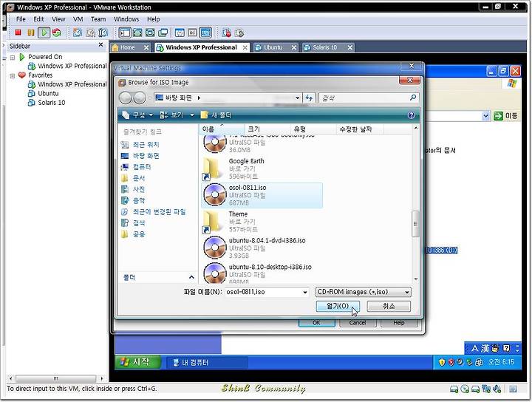Click the help question mark icon in dialog

click(x=412, y=115)
